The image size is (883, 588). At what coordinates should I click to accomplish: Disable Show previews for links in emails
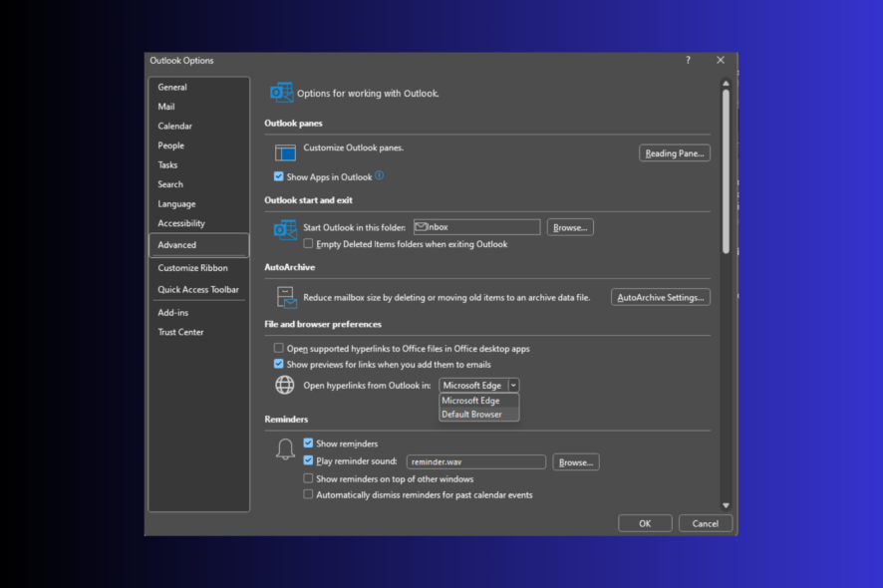[x=277, y=364]
